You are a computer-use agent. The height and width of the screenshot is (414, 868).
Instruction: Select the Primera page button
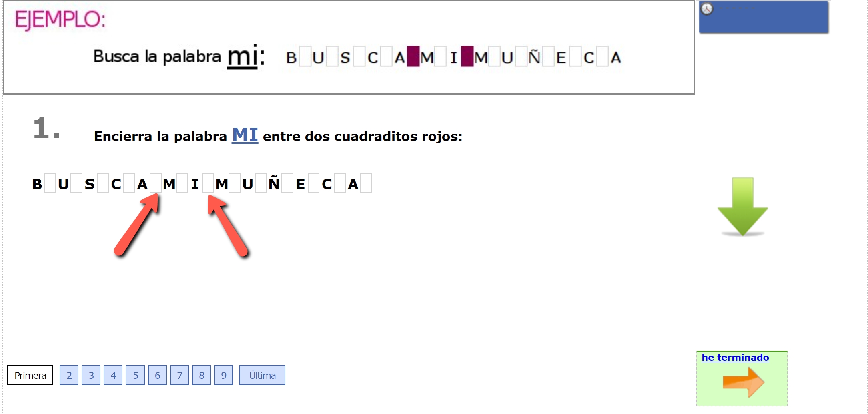click(30, 375)
